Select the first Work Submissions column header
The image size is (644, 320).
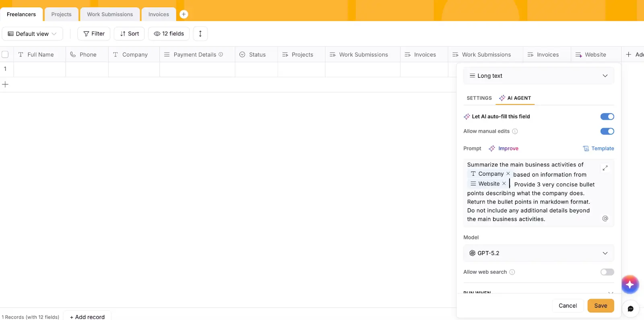(x=363, y=54)
